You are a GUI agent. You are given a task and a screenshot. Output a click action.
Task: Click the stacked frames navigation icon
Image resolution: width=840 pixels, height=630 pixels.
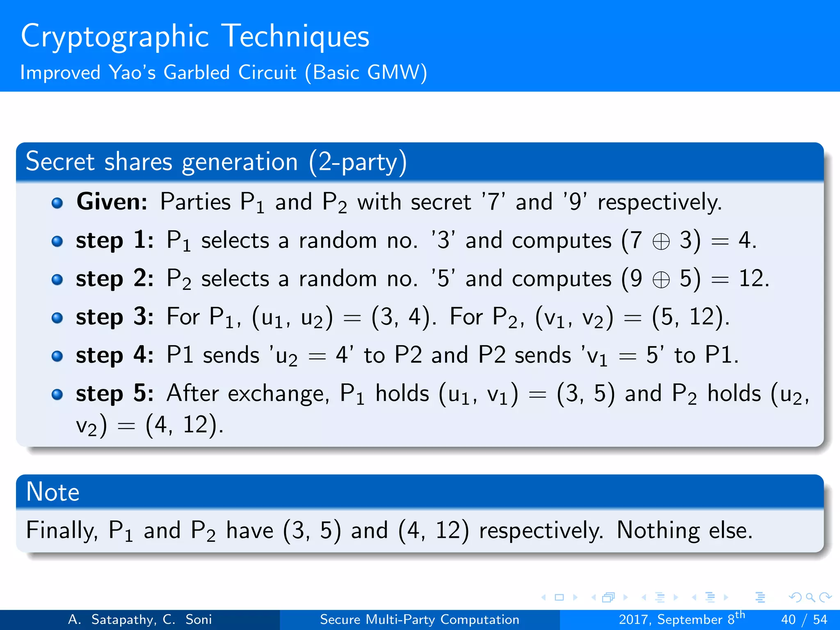tap(609, 598)
